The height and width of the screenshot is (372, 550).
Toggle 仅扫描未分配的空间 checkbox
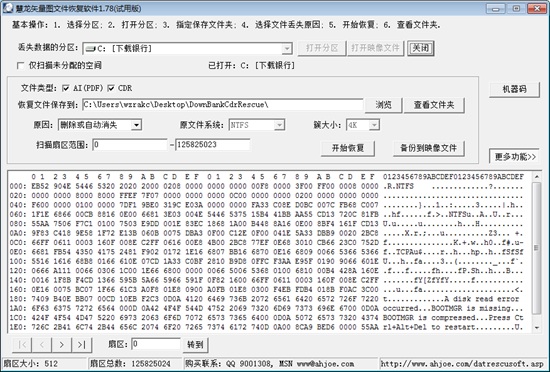coord(21,66)
